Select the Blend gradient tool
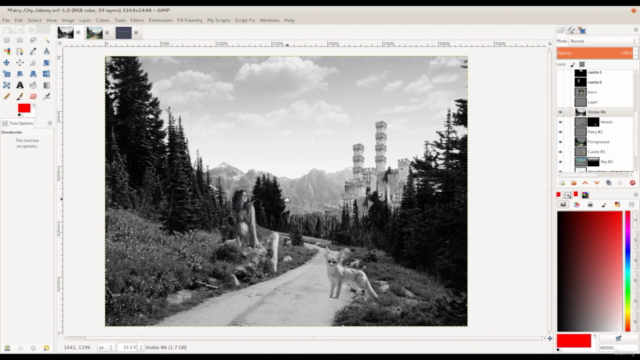The height and width of the screenshot is (360, 640). coord(47,85)
